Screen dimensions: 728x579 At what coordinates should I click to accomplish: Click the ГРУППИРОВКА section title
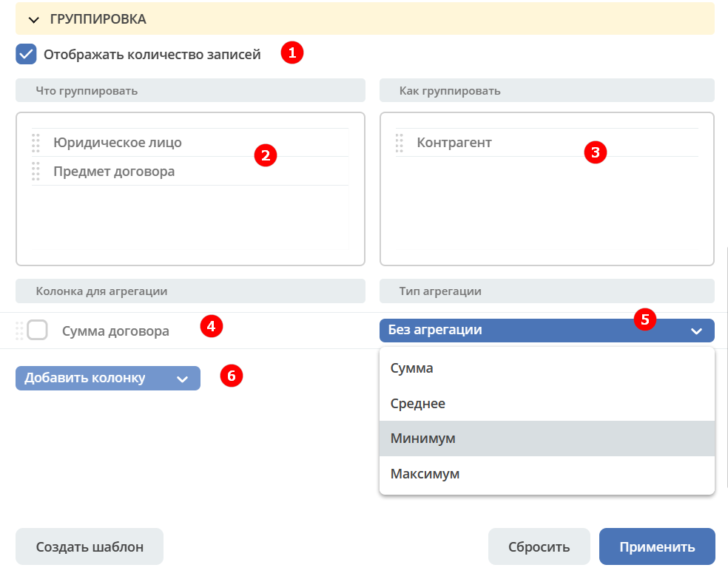[98, 19]
